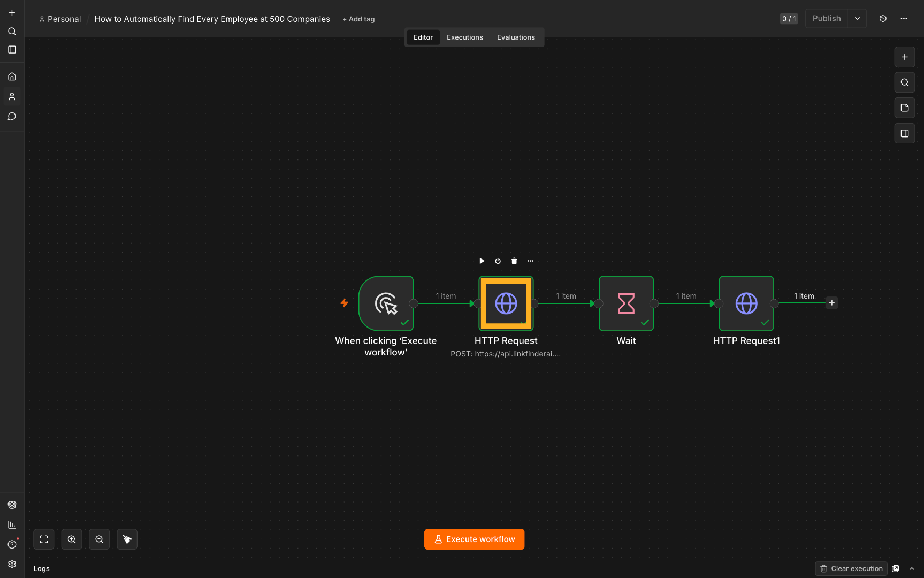Open the chat bubble icon in the left rail
Screen dimensions: 924x578
12,116
